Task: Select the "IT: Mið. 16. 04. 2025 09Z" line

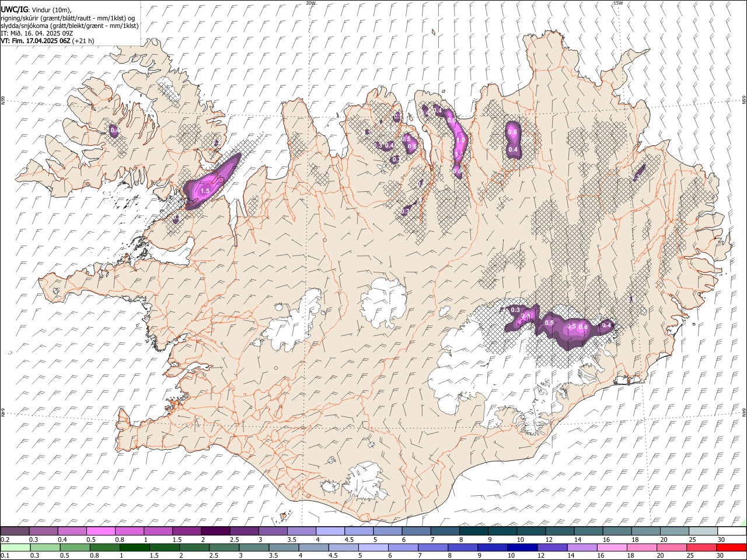Action: pos(37,33)
